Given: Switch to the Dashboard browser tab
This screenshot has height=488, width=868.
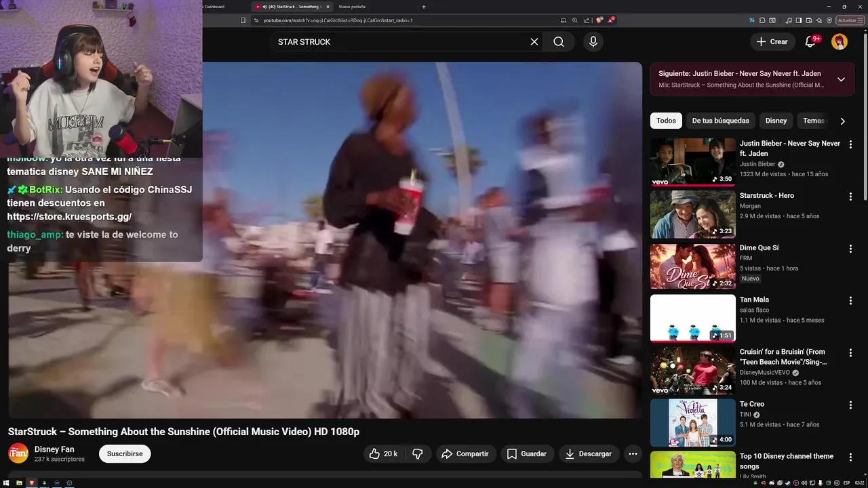Looking at the screenshot, I should pyautogui.click(x=214, y=7).
